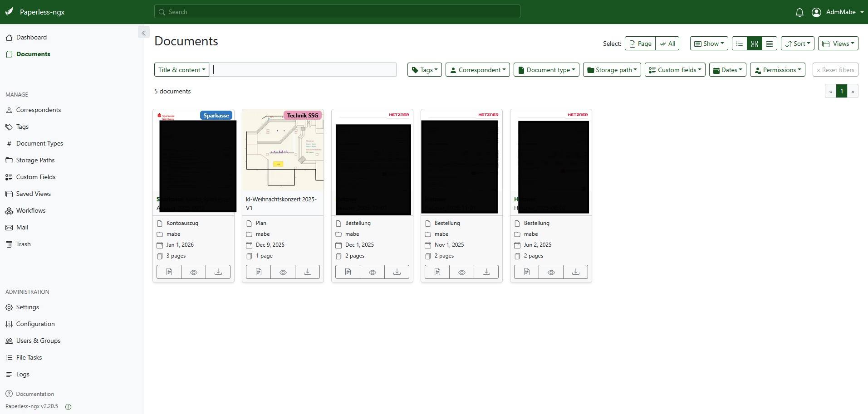Open the Mail section in sidebar

[x=22, y=227]
